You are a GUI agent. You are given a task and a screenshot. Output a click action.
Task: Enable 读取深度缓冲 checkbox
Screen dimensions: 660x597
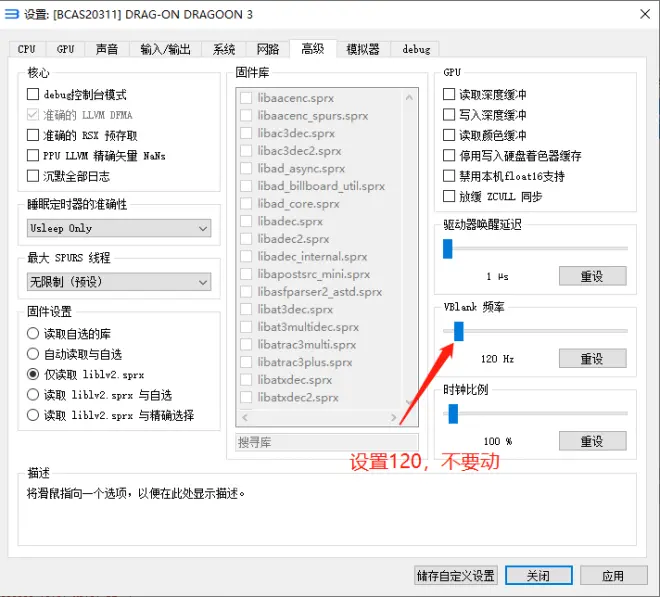pyautogui.click(x=449, y=94)
